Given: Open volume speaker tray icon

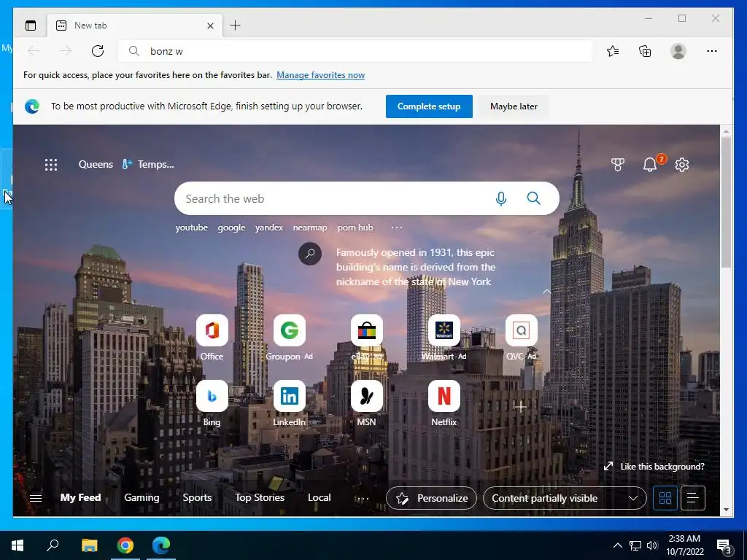Looking at the screenshot, I should [652, 545].
